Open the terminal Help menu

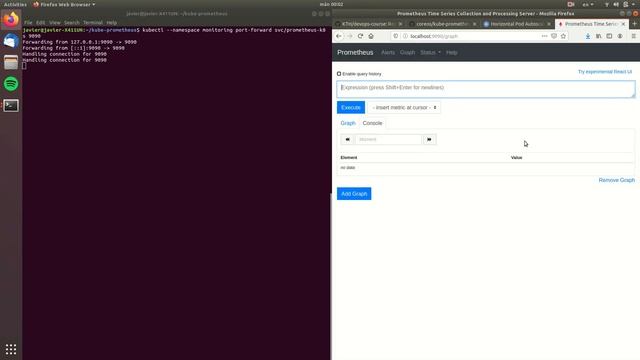tap(111, 23)
